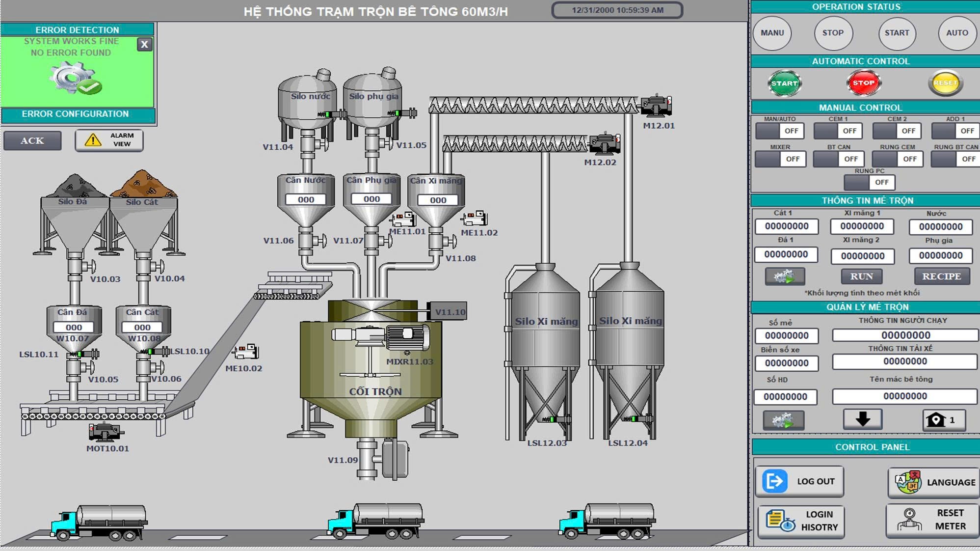The image size is (980, 551).
Task: Click the ME10.02 motor icon
Action: tap(245, 352)
